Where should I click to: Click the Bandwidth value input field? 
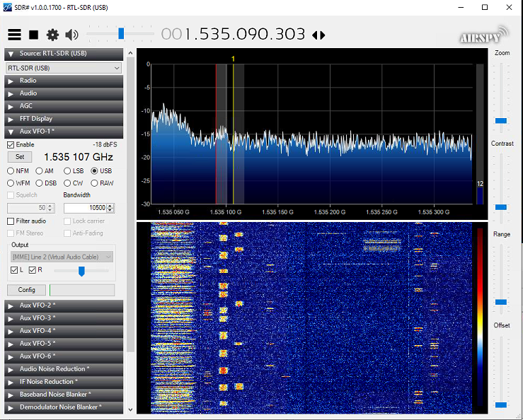[x=84, y=208]
